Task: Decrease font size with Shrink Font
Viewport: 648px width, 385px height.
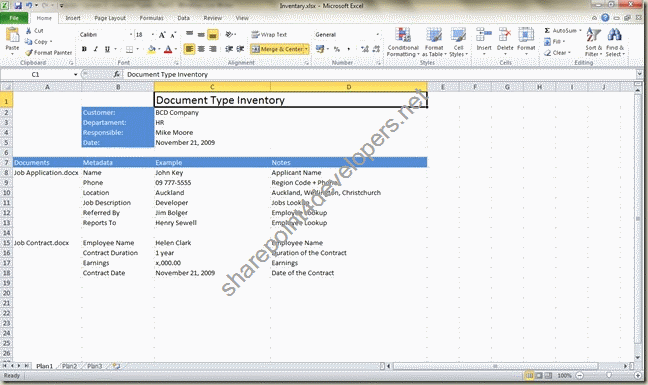Action: pyautogui.click(x=173, y=35)
